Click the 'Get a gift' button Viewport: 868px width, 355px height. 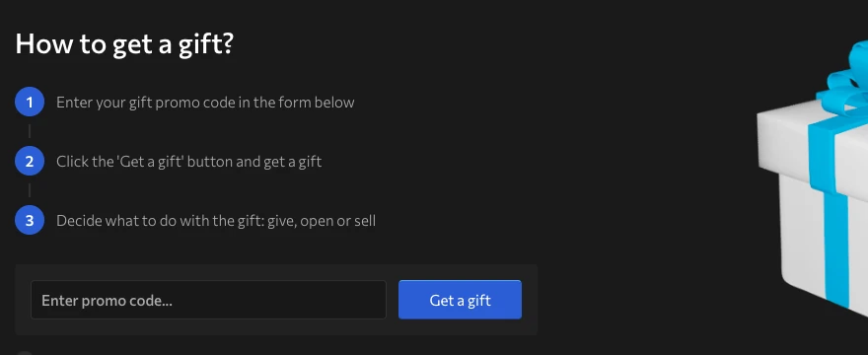[x=460, y=300]
